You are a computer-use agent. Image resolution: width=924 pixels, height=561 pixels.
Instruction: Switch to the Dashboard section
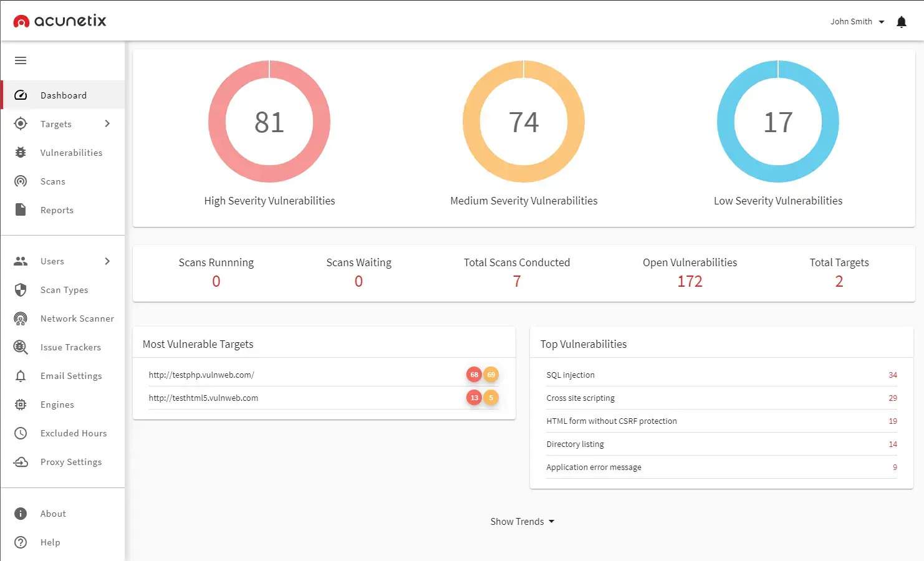[63, 95]
